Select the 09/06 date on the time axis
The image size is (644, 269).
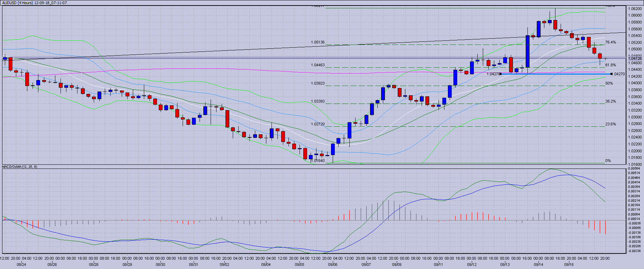pyautogui.click(x=332, y=265)
